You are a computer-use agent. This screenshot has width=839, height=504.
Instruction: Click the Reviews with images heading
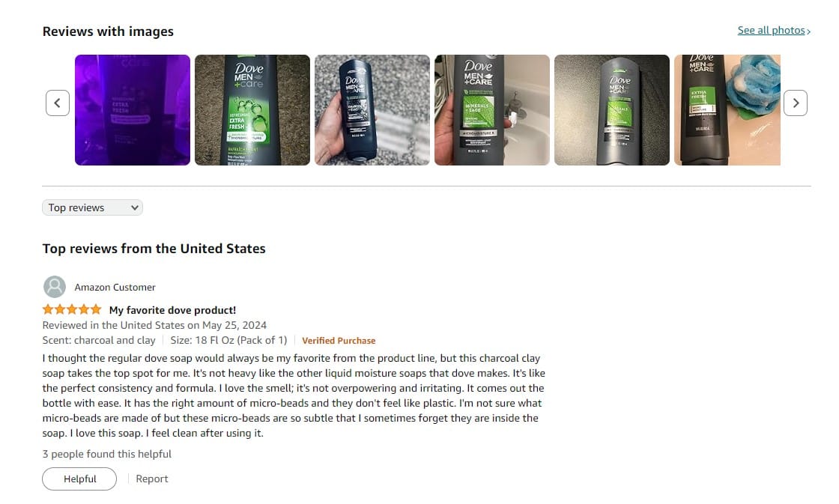[x=108, y=31]
